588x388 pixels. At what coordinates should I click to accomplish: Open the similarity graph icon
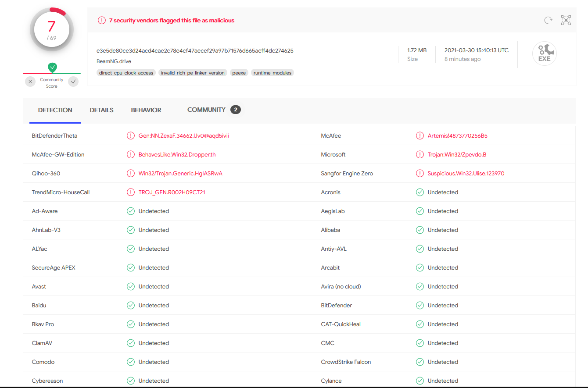(x=566, y=20)
